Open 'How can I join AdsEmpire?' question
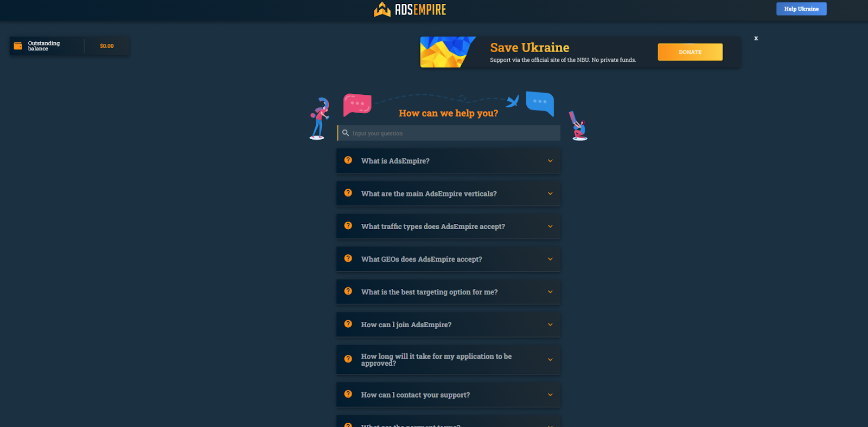Image resolution: width=868 pixels, height=427 pixels. click(x=449, y=325)
